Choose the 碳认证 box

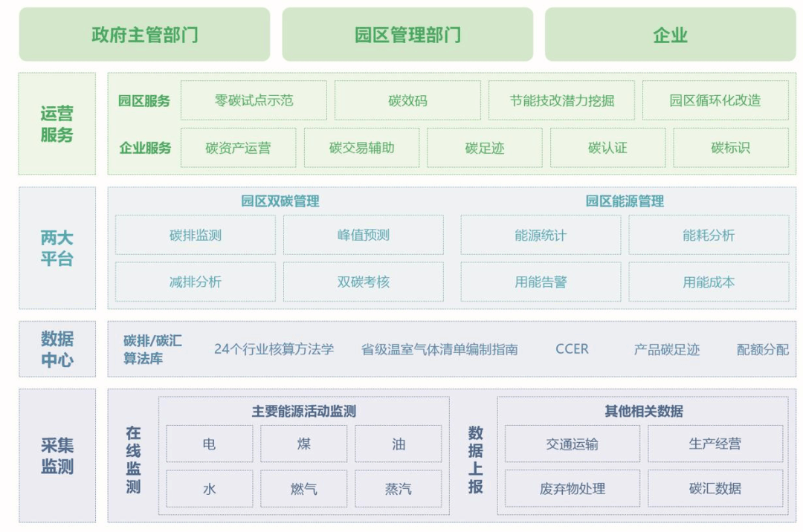click(608, 148)
